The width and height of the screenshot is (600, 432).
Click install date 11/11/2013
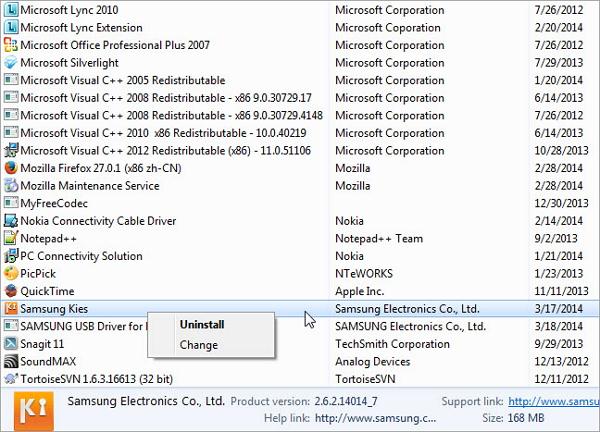pos(561,291)
